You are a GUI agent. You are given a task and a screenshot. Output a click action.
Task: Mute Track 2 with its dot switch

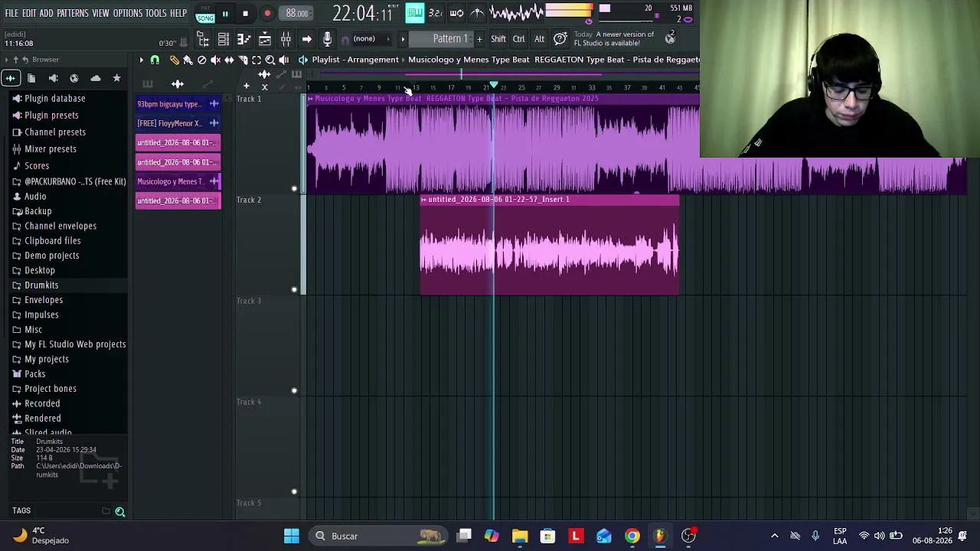point(294,289)
